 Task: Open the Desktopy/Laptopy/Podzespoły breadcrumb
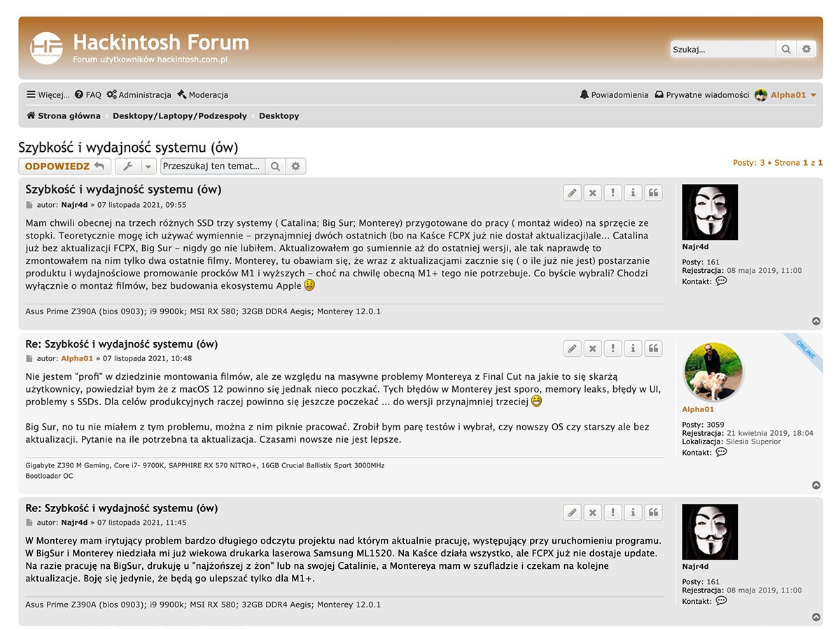[179, 115]
